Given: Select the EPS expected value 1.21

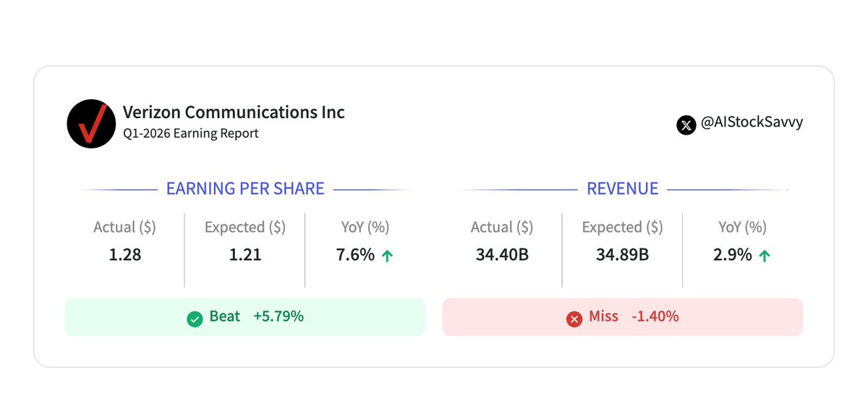Looking at the screenshot, I should [245, 255].
